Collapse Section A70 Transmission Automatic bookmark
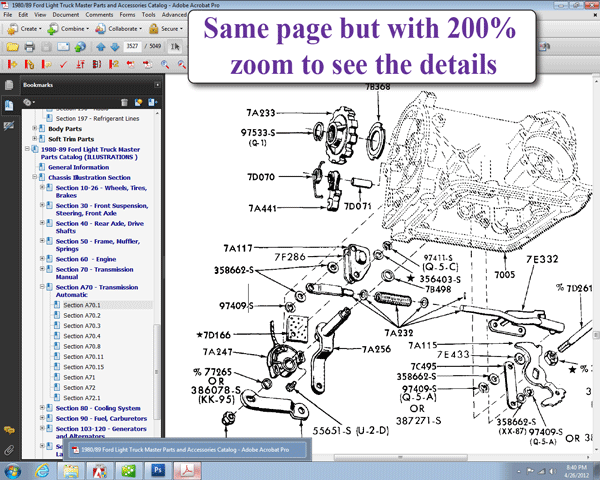 pos(42,287)
